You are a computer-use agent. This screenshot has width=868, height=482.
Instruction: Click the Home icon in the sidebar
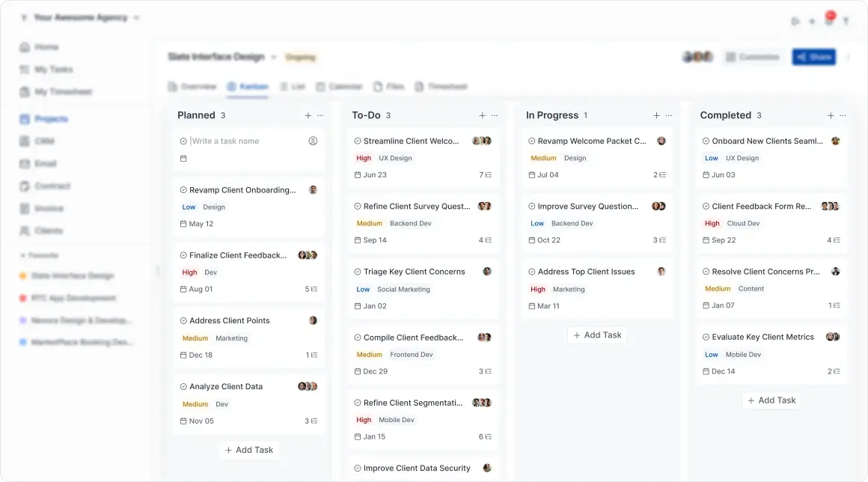pos(25,47)
